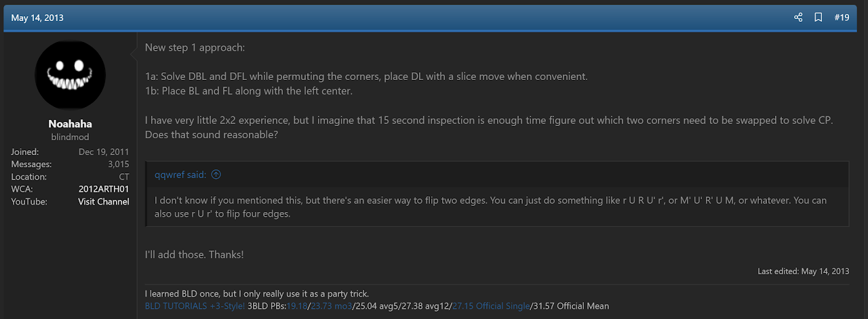The height and width of the screenshot is (319, 868).
Task: Open the BLD TUTORIALS signature link
Action: tap(176, 306)
